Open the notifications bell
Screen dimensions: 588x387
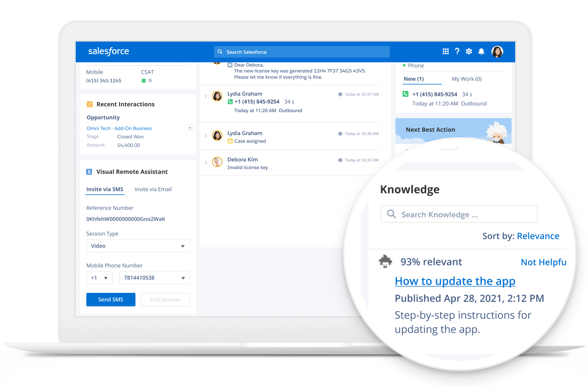(481, 52)
